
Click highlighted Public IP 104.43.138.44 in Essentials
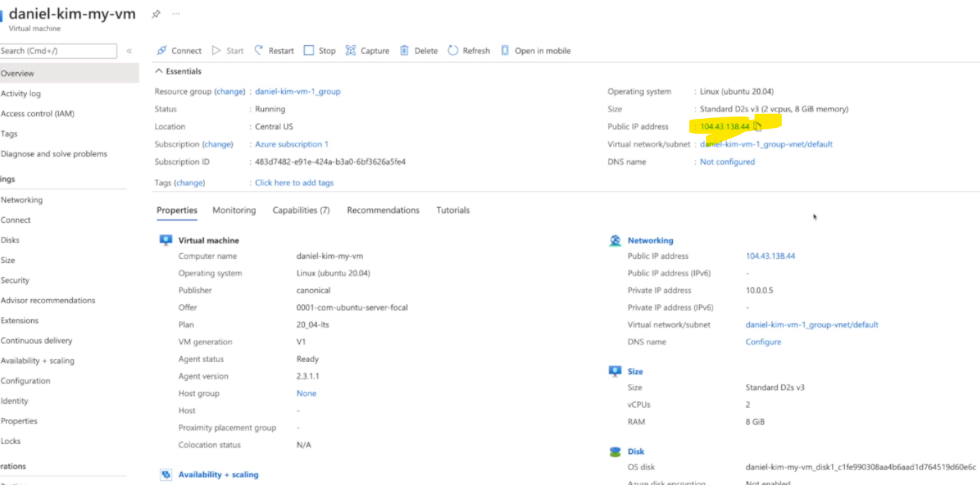click(x=725, y=127)
